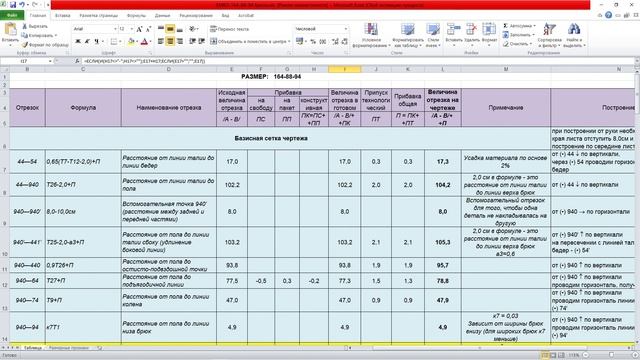Toggle Bold (Ж) formatting
The width and height of the screenshot is (640, 360).
pyautogui.click(x=78, y=42)
